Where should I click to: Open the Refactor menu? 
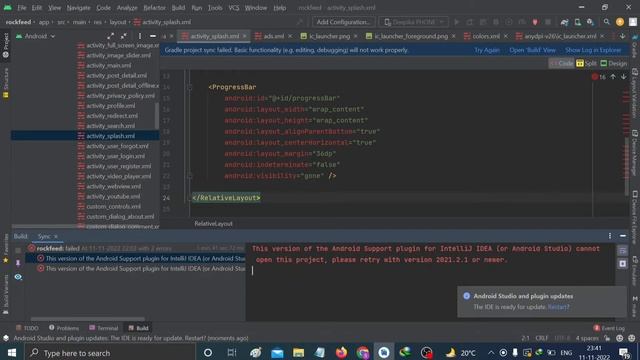coord(154,8)
